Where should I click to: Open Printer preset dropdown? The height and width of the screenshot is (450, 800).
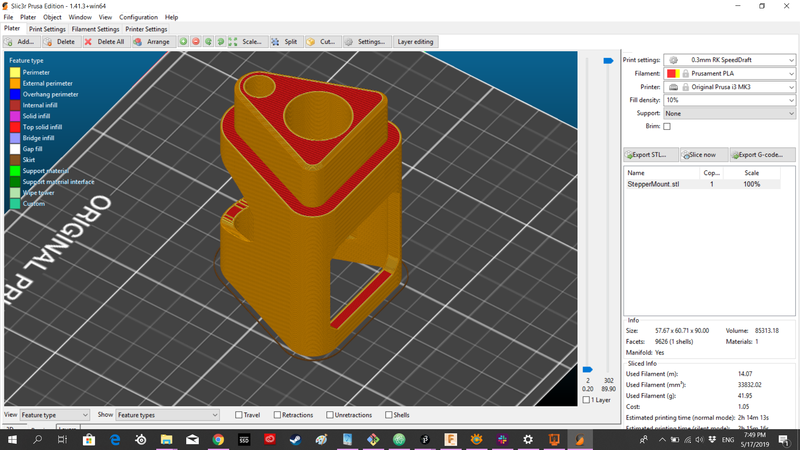(729, 87)
